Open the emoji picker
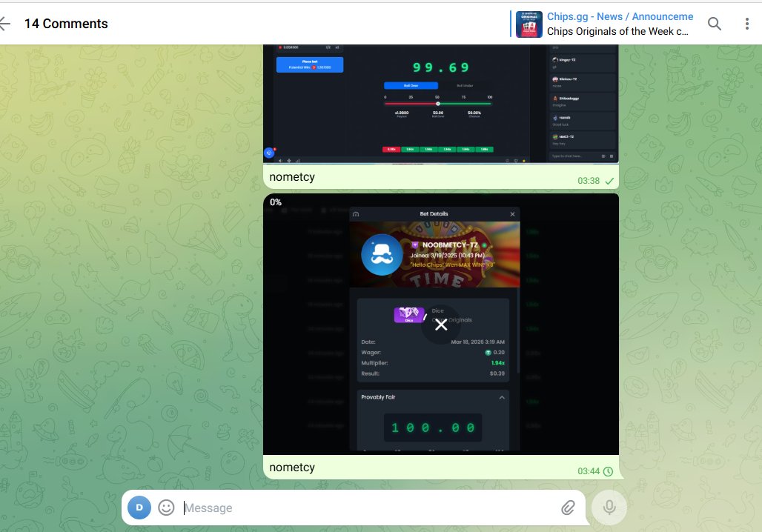762x532 pixels. (x=166, y=508)
